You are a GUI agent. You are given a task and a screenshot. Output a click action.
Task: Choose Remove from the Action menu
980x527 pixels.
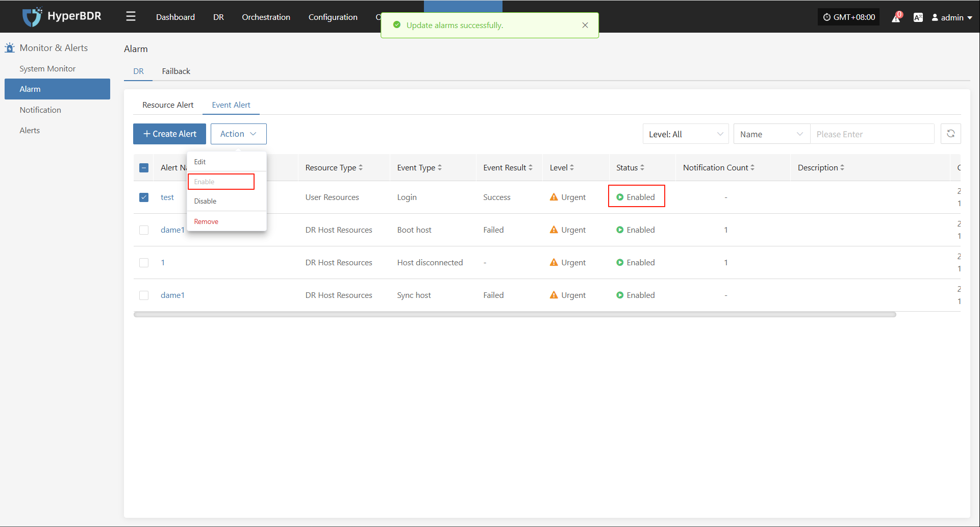(227, 221)
